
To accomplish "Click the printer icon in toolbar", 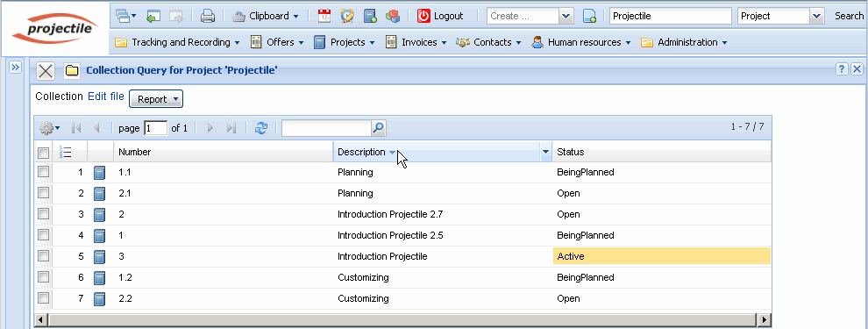I will pyautogui.click(x=208, y=16).
